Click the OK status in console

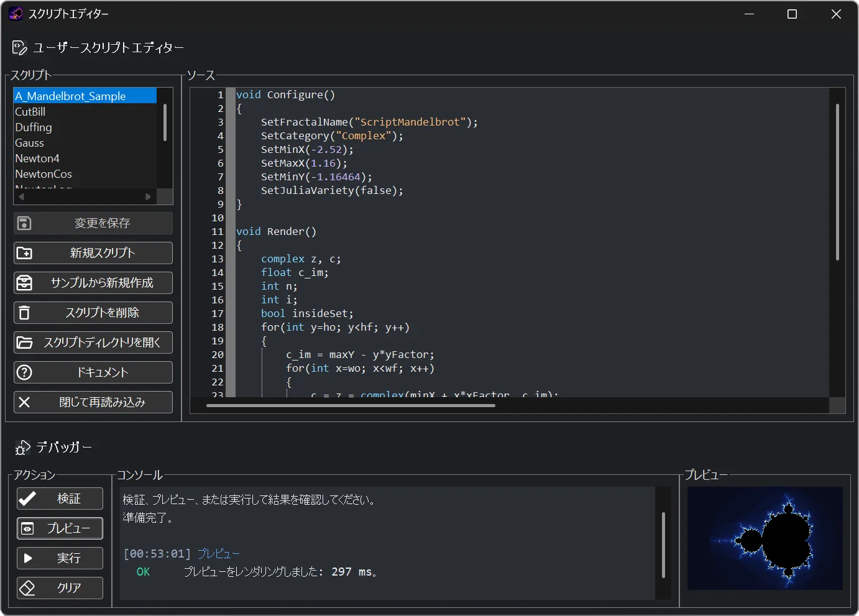click(143, 572)
